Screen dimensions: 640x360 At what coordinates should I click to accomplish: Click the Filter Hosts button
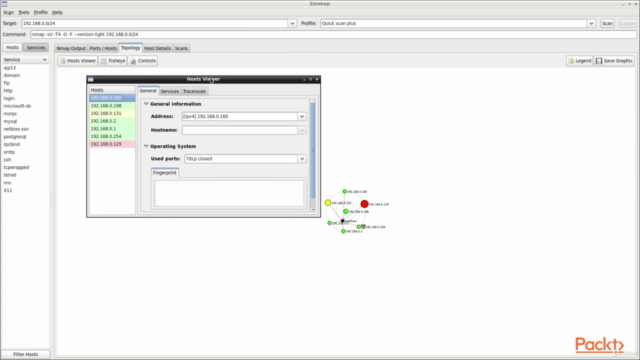tap(25, 354)
